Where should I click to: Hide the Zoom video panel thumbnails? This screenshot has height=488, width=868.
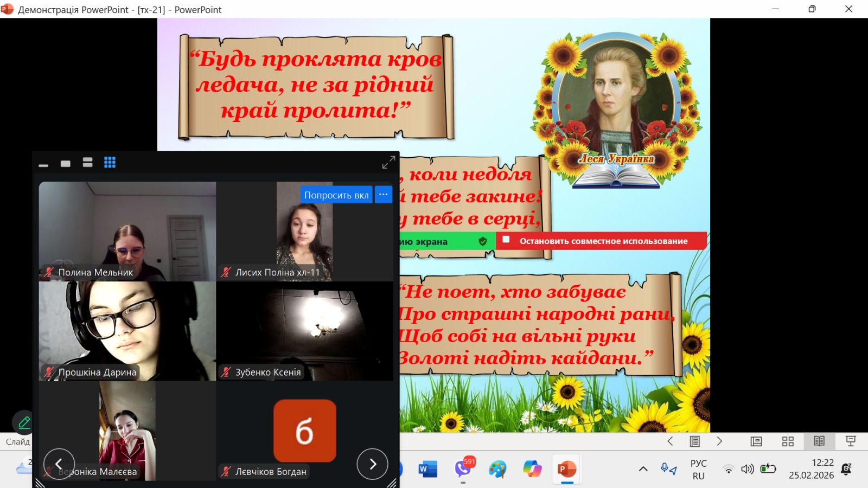(43, 164)
